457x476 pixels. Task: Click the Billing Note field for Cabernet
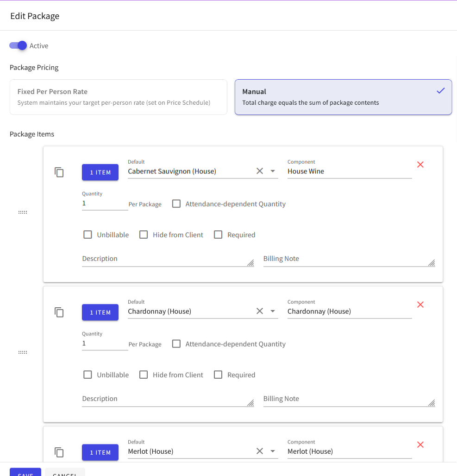coord(349,259)
